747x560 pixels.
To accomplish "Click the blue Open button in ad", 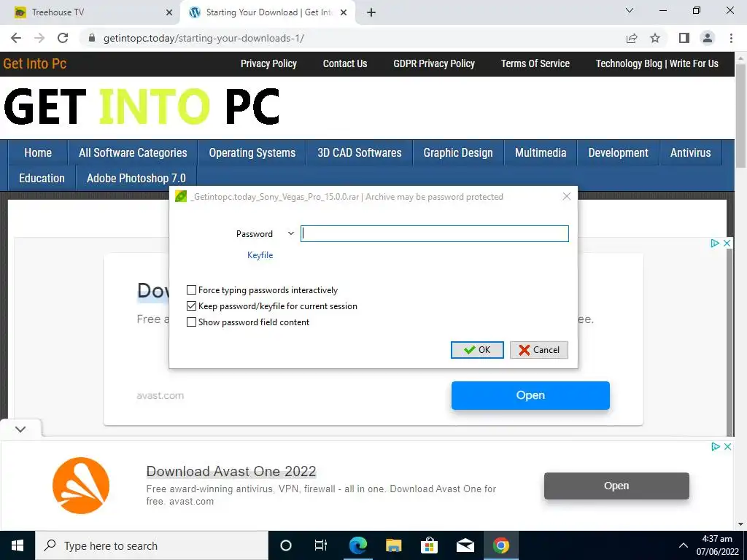I will tap(530, 395).
